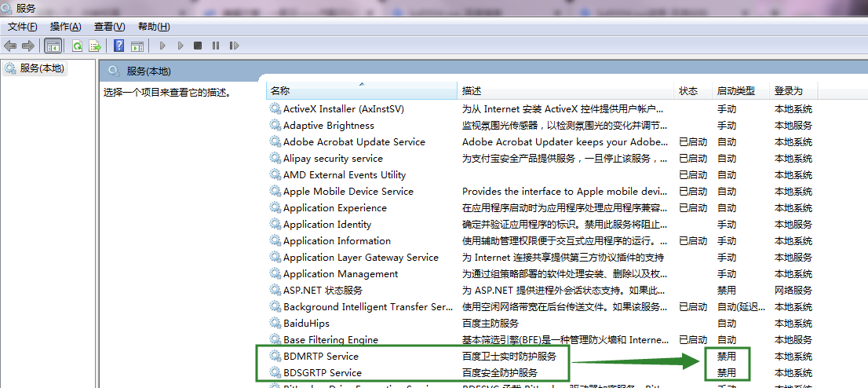Click description of Apple Mobile Device Service

pyautogui.click(x=563, y=191)
